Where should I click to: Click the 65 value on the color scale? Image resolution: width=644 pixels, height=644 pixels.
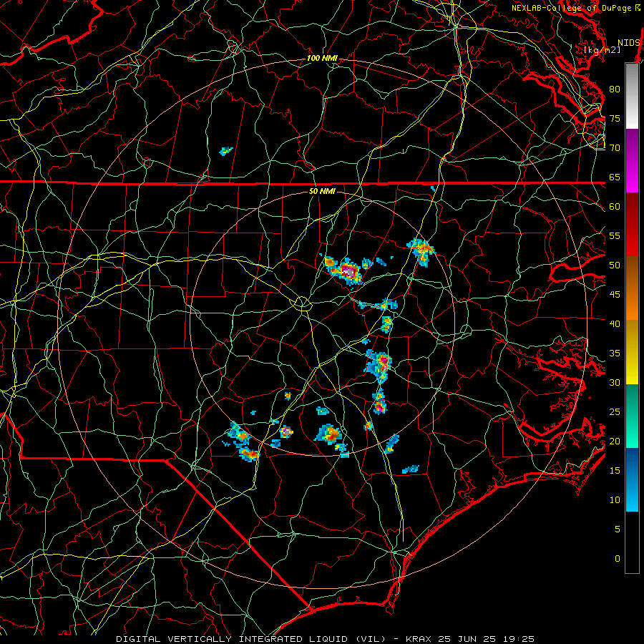coord(615,177)
